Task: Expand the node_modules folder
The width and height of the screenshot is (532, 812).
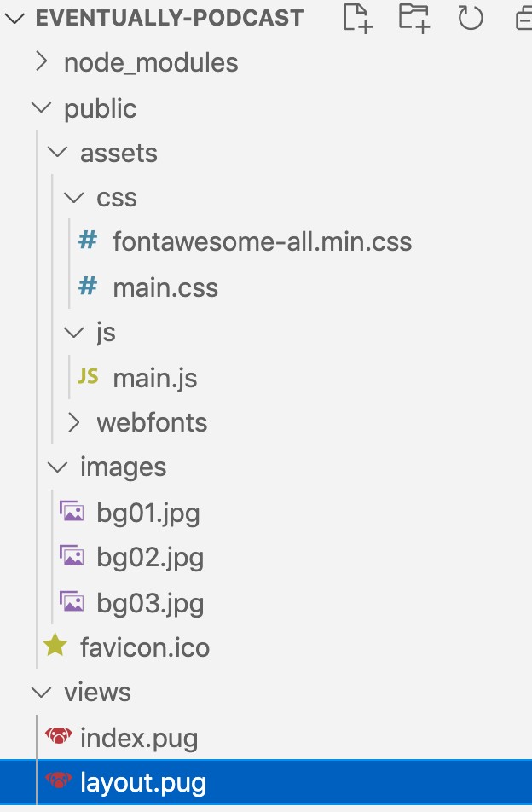Action: point(41,62)
